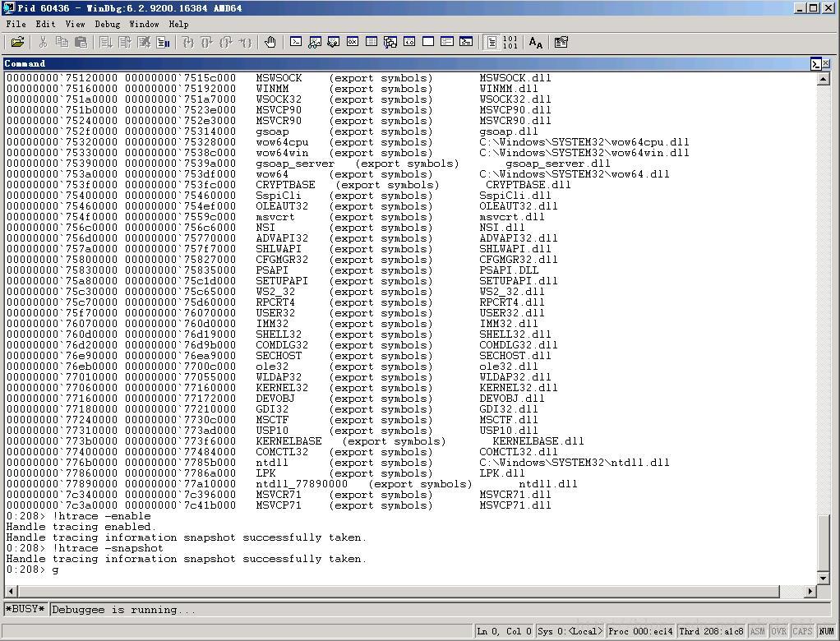Open the Options icon at toolbar end

pos(561,42)
